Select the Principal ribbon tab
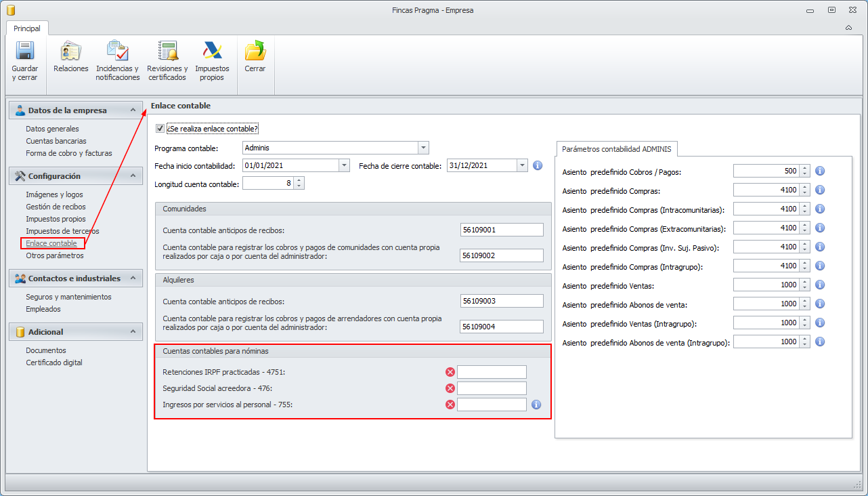Viewport: 868px width, 496px height. [x=27, y=28]
